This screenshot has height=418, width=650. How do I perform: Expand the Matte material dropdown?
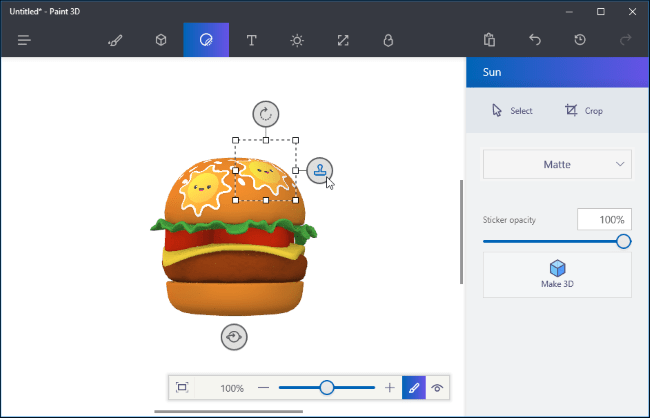point(557,164)
